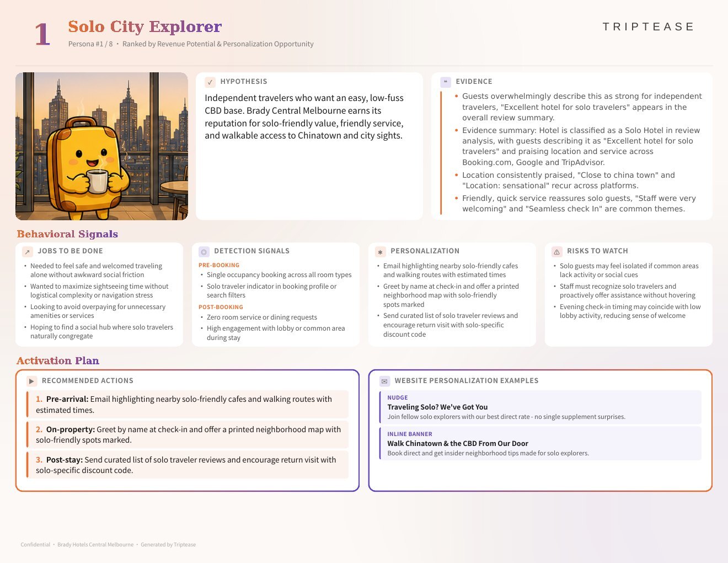Click the DETECTION SIGNALS heading
728x563 pixels.
(x=251, y=251)
